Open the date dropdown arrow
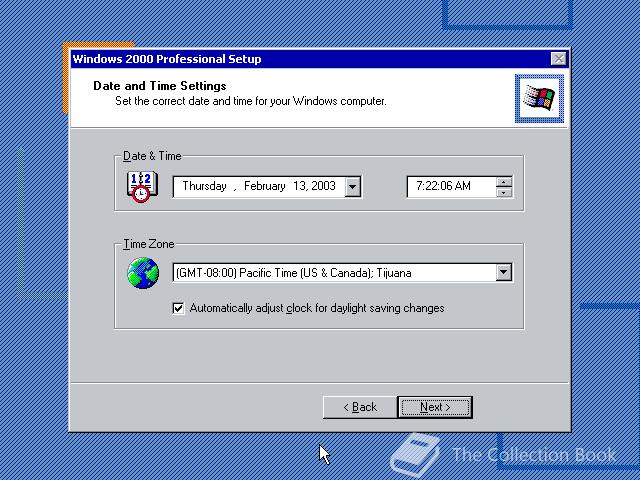This screenshot has width=640, height=480. tap(353, 187)
